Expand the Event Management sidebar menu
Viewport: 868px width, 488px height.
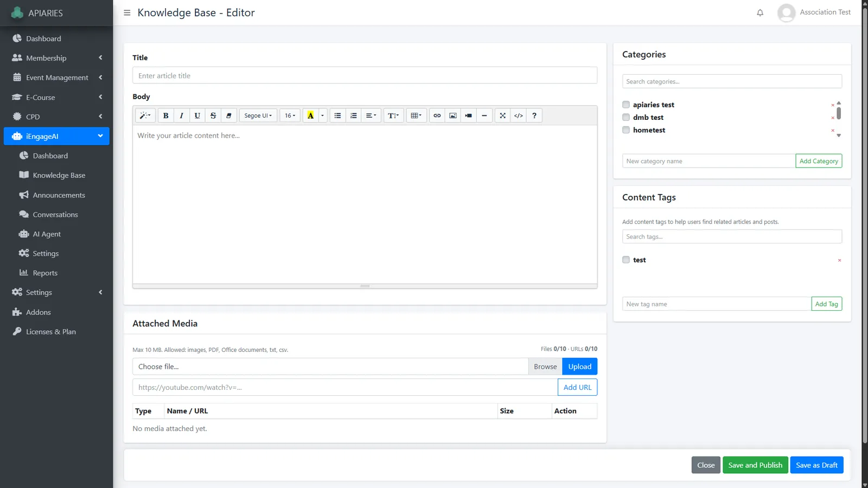[x=56, y=78]
